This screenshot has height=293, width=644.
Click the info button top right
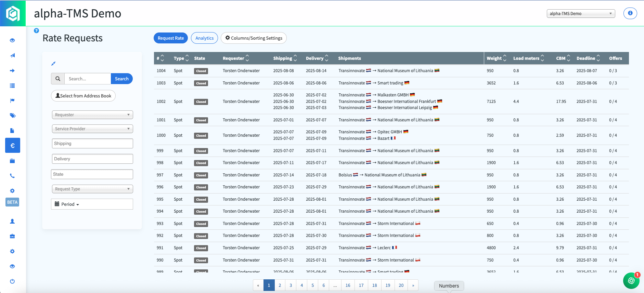click(x=630, y=13)
